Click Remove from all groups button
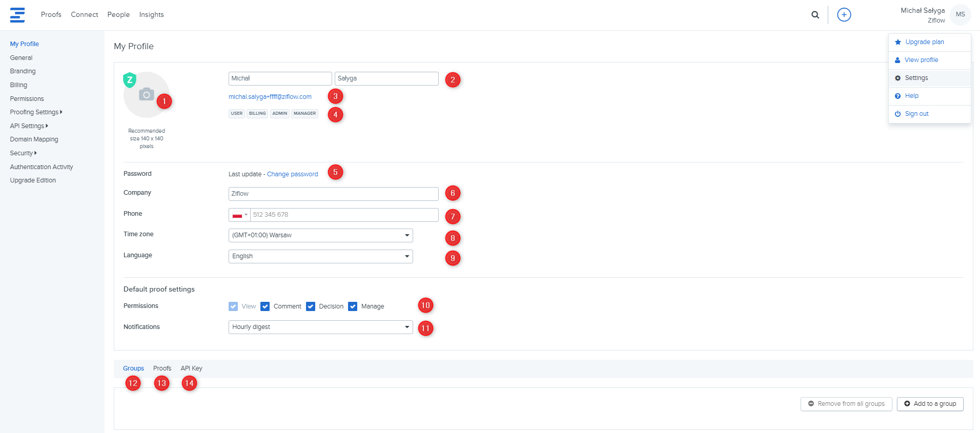The image size is (980, 433). point(846,404)
